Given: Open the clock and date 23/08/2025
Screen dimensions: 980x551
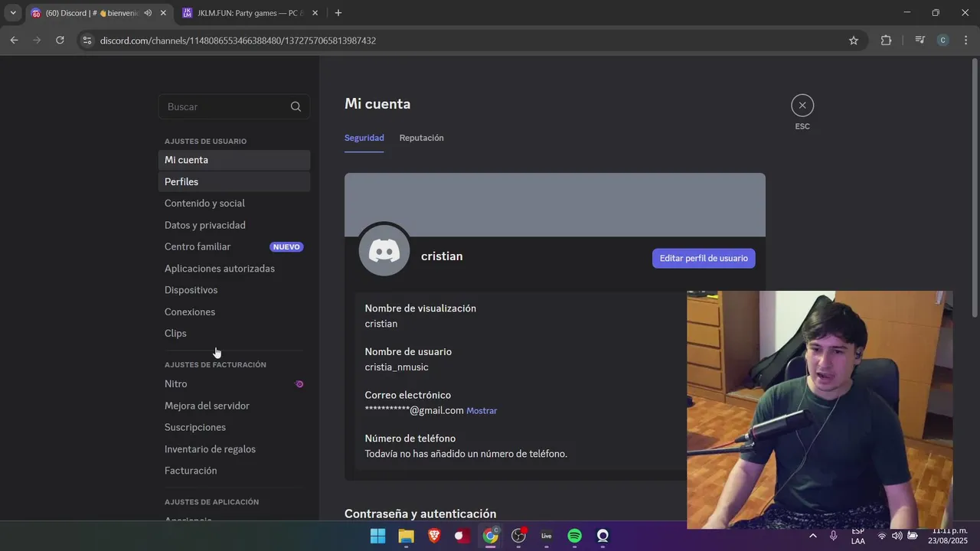Looking at the screenshot, I should point(948,536).
